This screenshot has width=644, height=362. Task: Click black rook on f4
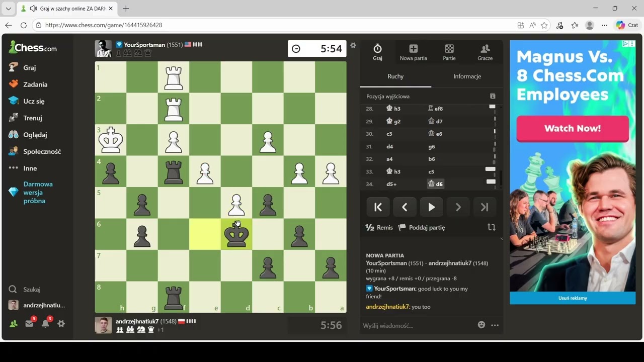174,171
